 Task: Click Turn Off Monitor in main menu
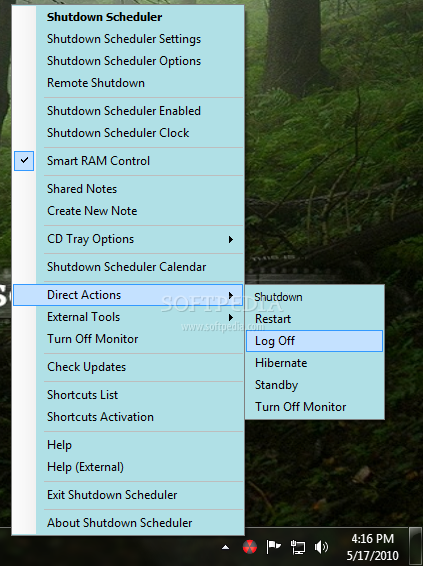[128, 339]
